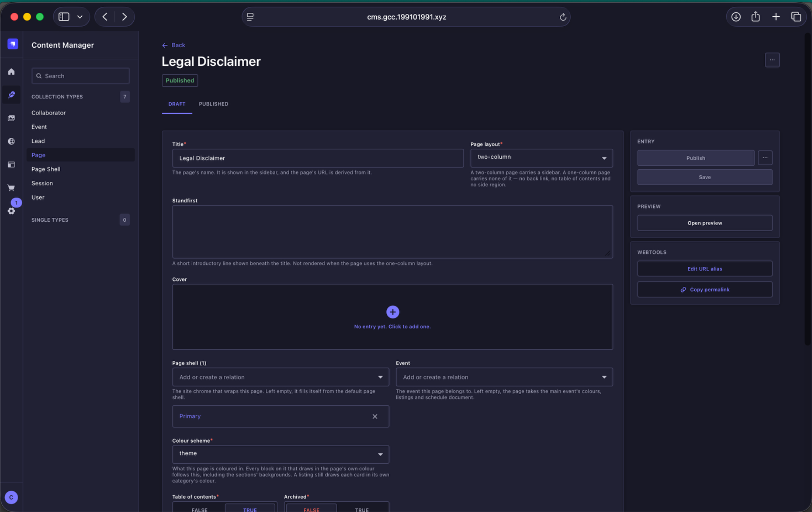The width and height of the screenshot is (812, 512).
Task: Set Archived to FALSE
Action: point(311,509)
